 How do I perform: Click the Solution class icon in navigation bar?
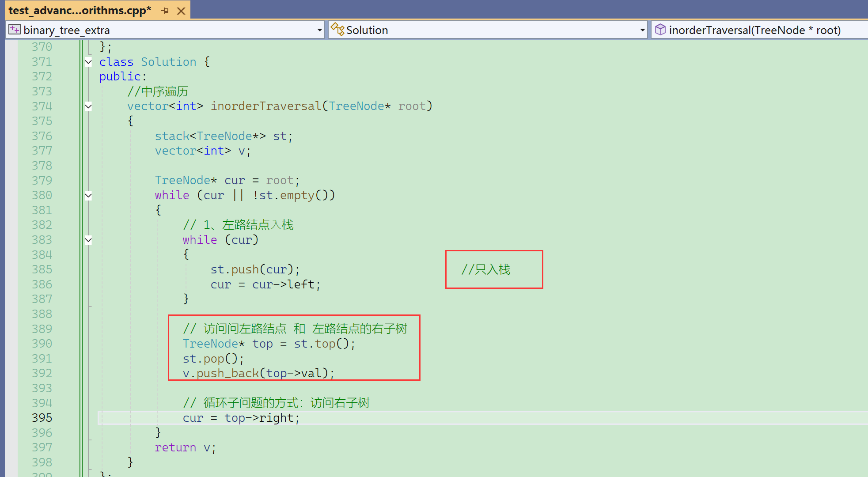[x=337, y=30]
